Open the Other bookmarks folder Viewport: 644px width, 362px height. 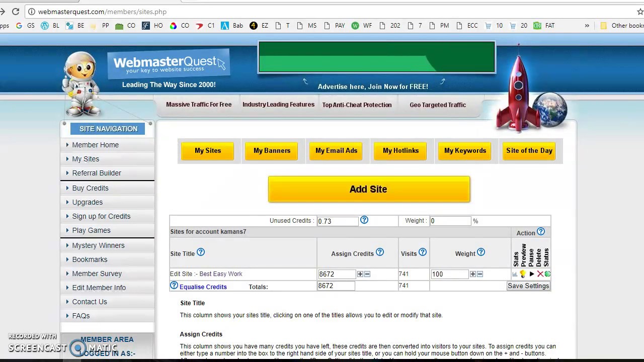click(622, 26)
